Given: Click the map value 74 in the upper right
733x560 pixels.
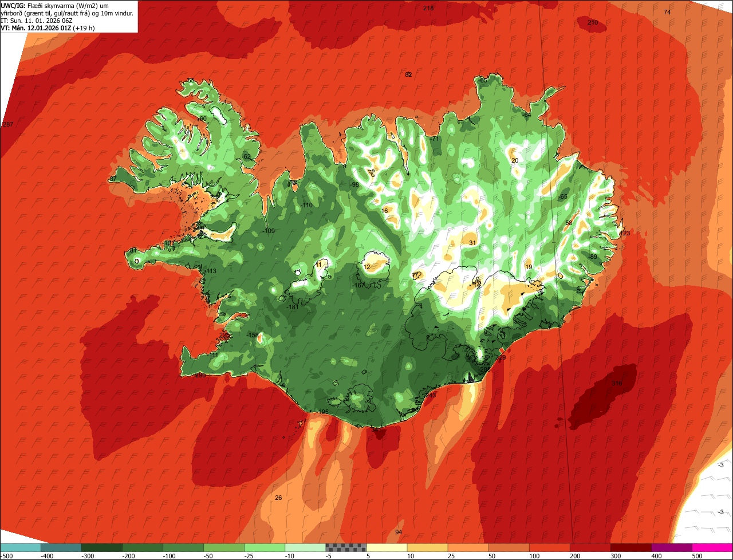Looking at the screenshot, I should pos(667,12).
